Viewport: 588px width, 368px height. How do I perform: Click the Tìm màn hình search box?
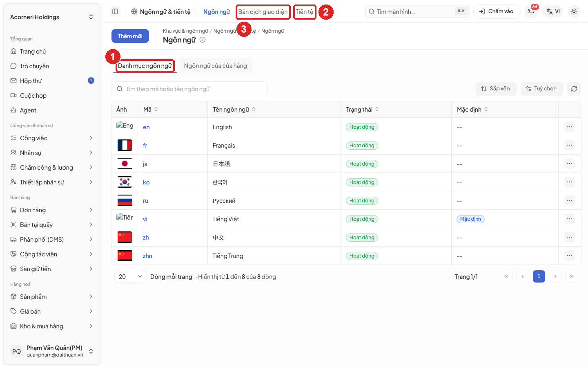pos(418,11)
